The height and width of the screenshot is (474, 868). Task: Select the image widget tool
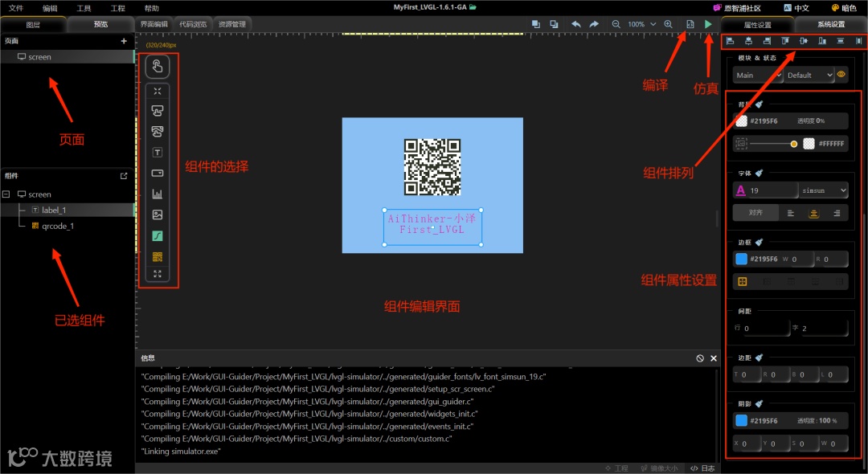(x=158, y=214)
